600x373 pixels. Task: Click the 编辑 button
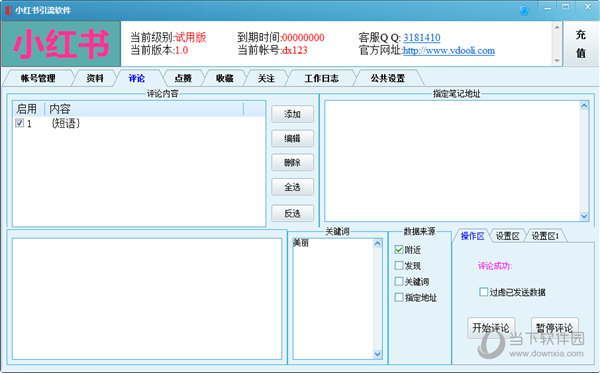(292, 138)
